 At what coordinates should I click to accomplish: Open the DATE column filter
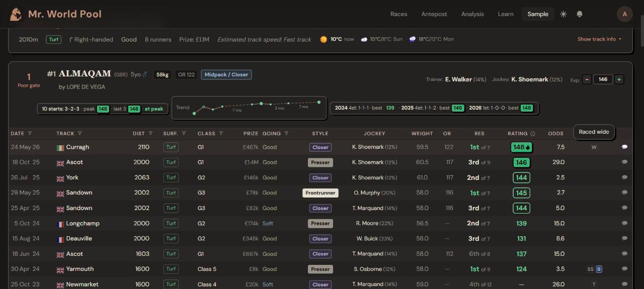(30, 134)
